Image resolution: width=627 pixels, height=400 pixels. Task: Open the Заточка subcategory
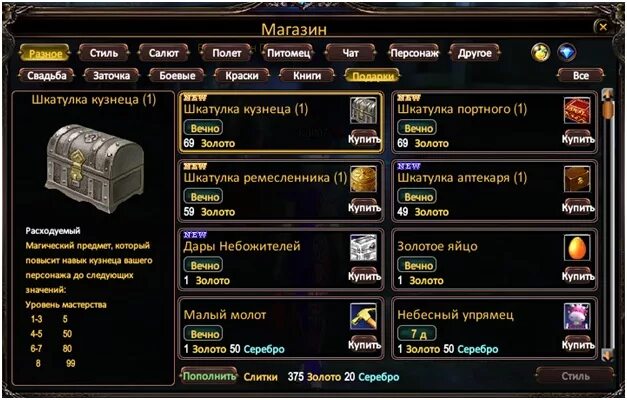click(x=111, y=76)
